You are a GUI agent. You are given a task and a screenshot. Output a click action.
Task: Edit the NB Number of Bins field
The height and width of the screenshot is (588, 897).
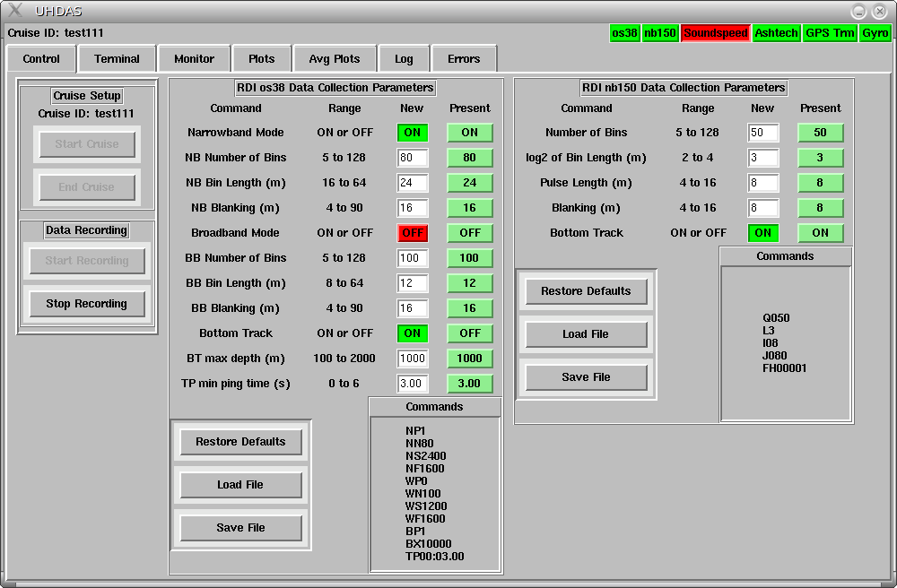[x=413, y=158]
